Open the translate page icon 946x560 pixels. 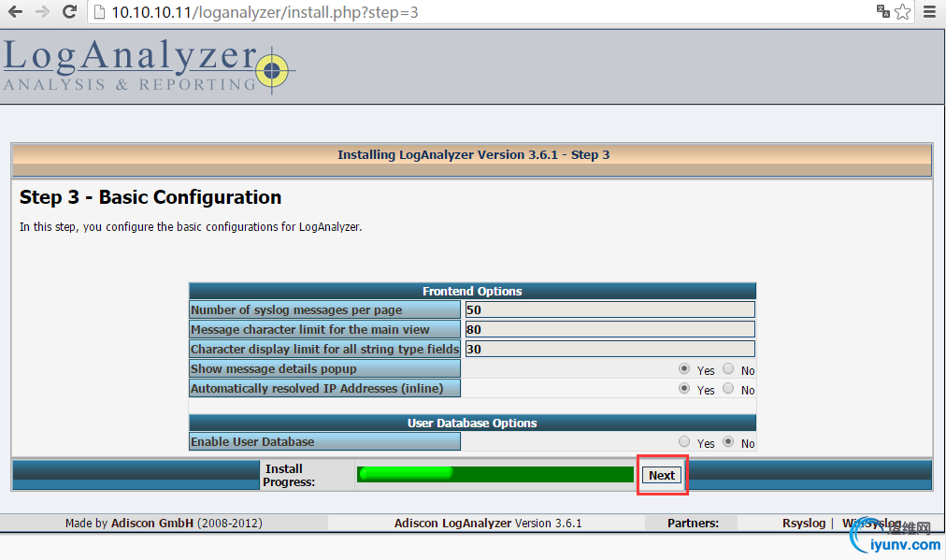(883, 11)
